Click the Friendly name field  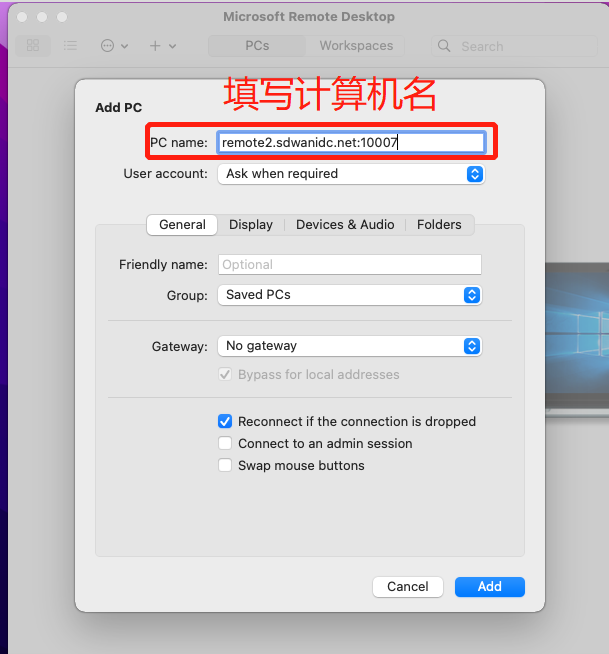pos(350,264)
